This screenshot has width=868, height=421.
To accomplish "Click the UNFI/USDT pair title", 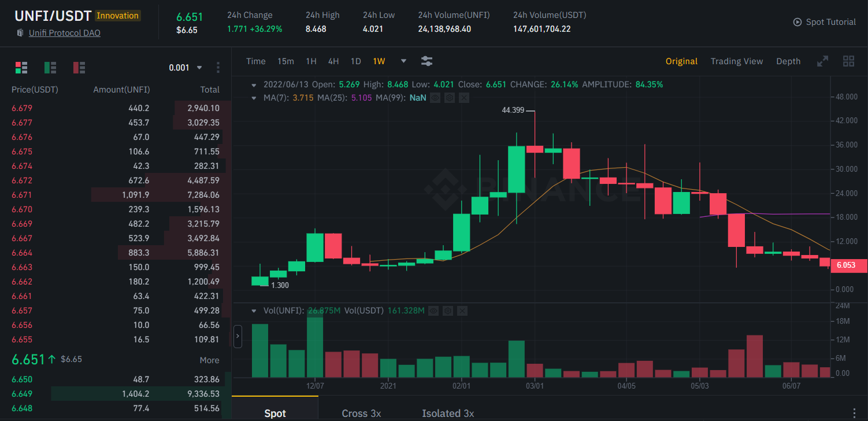I will pos(53,16).
